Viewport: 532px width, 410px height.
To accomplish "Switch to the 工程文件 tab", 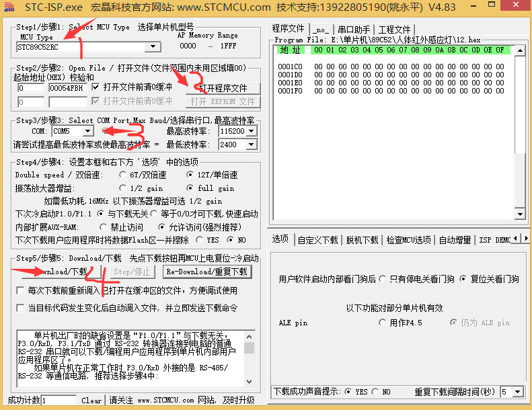I will coord(395,30).
